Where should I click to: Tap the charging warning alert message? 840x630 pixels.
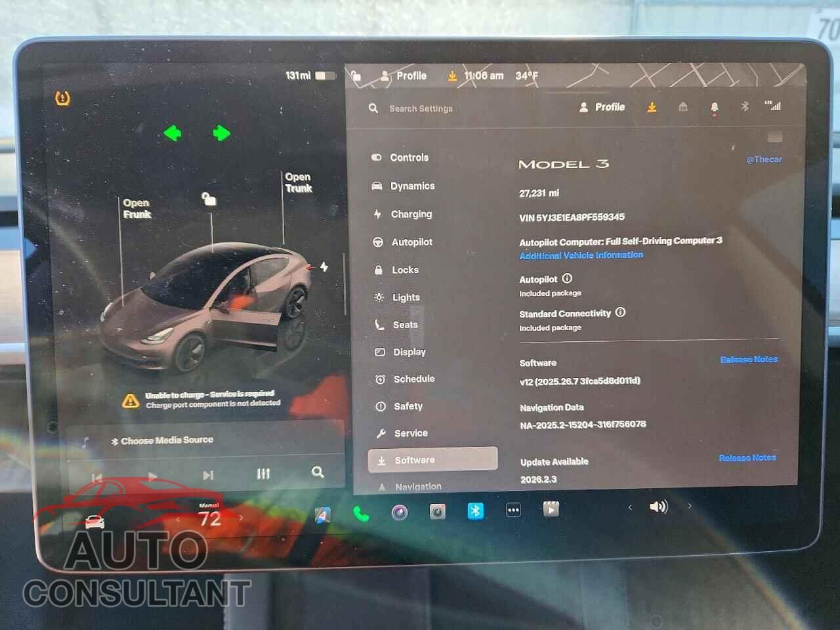[203, 399]
